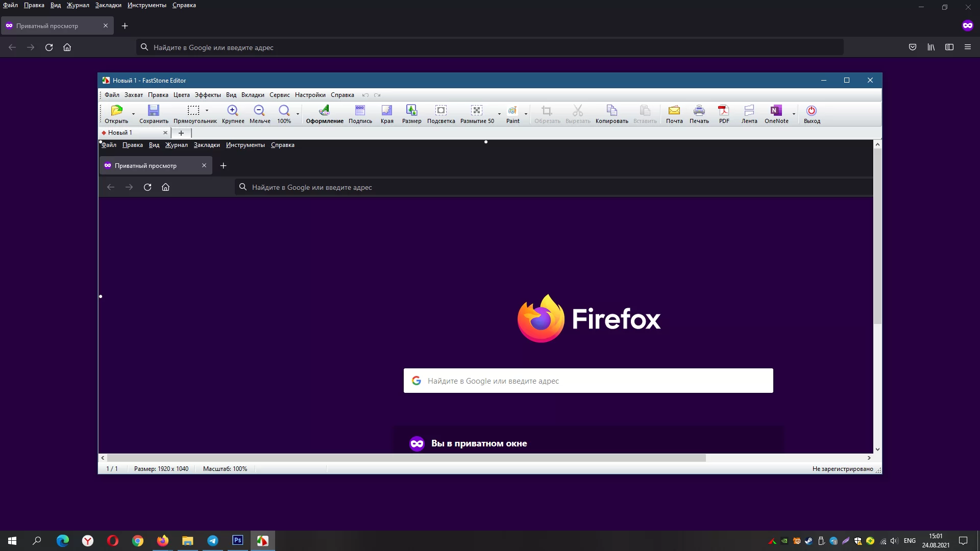Open Microsoft Edge from the taskbar
The image size is (980, 551).
click(x=63, y=541)
